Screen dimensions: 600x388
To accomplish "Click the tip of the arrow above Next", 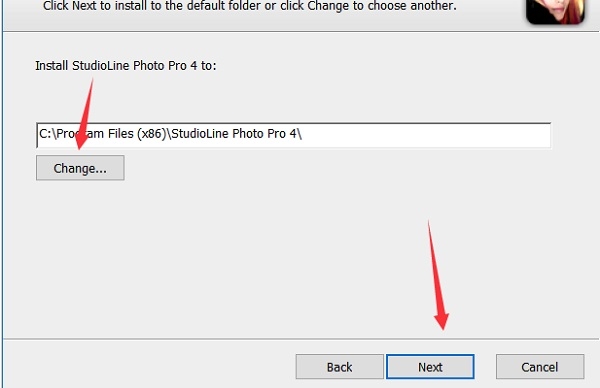I will pos(443,328).
